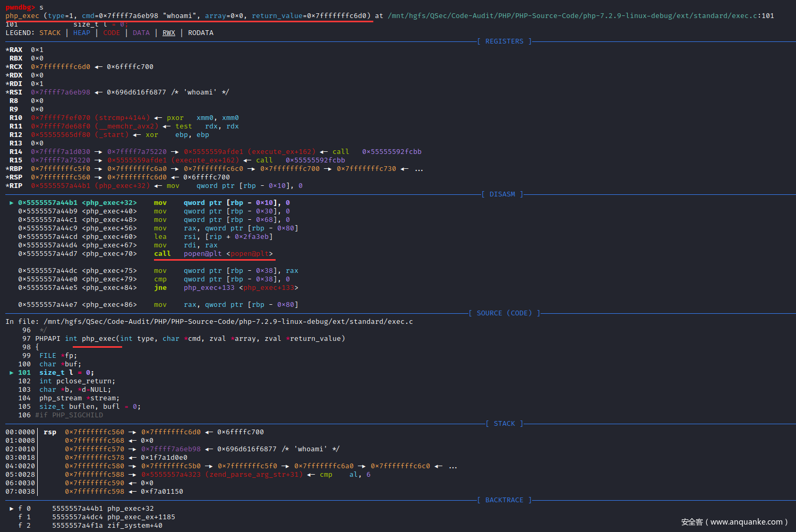This screenshot has height=532, width=796.
Task: Click the php_exec+48 disassembly label
Action: [x=109, y=220]
